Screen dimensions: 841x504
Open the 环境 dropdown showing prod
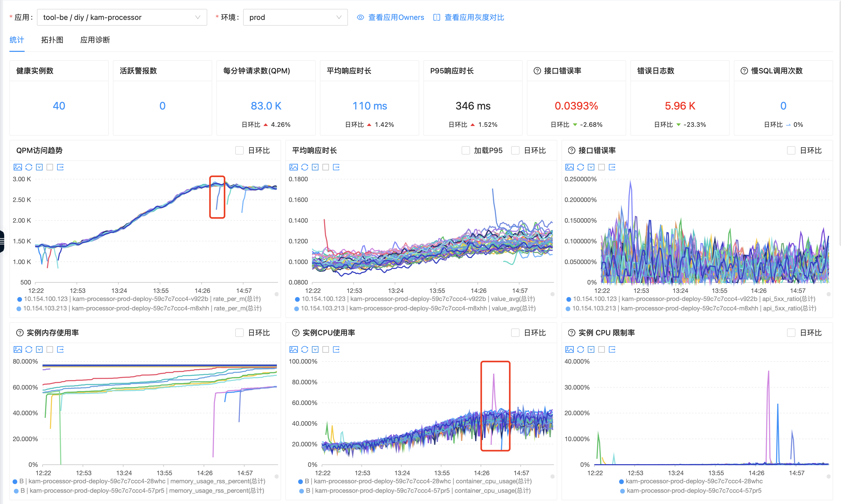tap(295, 17)
